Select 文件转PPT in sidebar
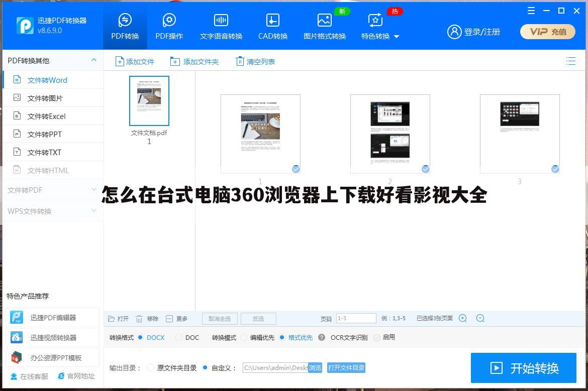 [53, 134]
